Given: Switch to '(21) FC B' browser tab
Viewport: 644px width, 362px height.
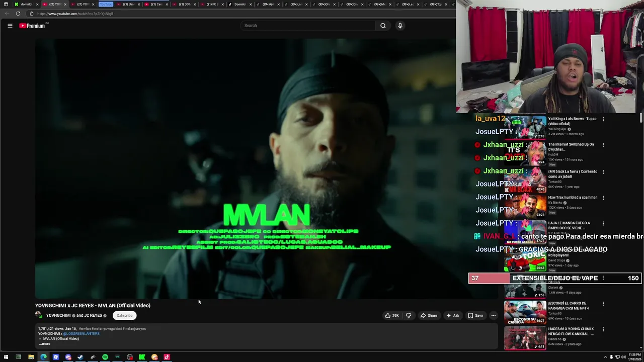Looking at the screenshot, I should click(212, 4).
